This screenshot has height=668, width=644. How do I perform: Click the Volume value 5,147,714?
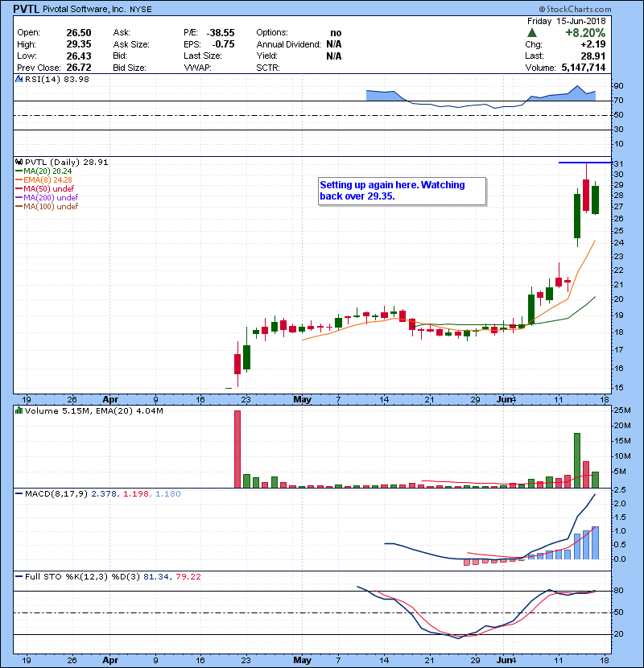coord(584,68)
